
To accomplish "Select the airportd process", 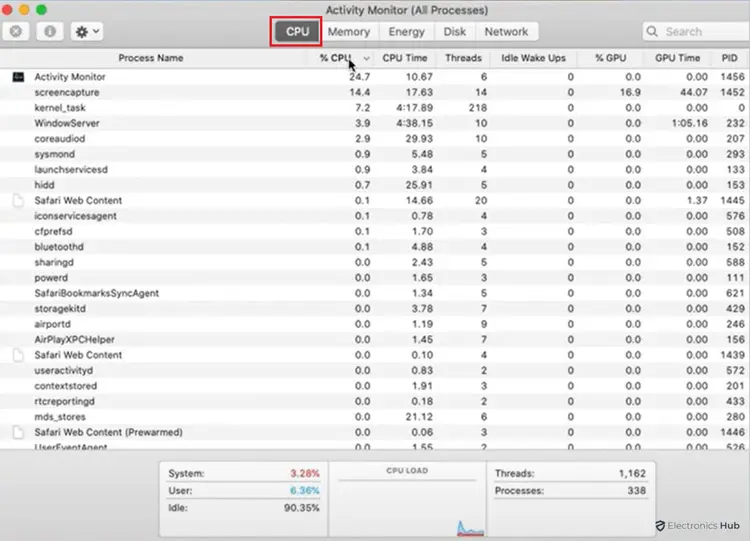I will pos(53,324).
